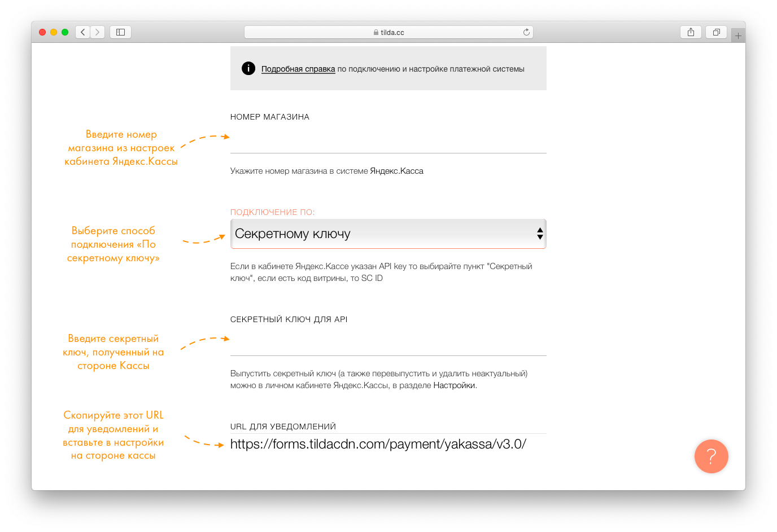Add a new tab with the plus button
Image resolution: width=777 pixels, height=532 pixels.
[x=738, y=36]
